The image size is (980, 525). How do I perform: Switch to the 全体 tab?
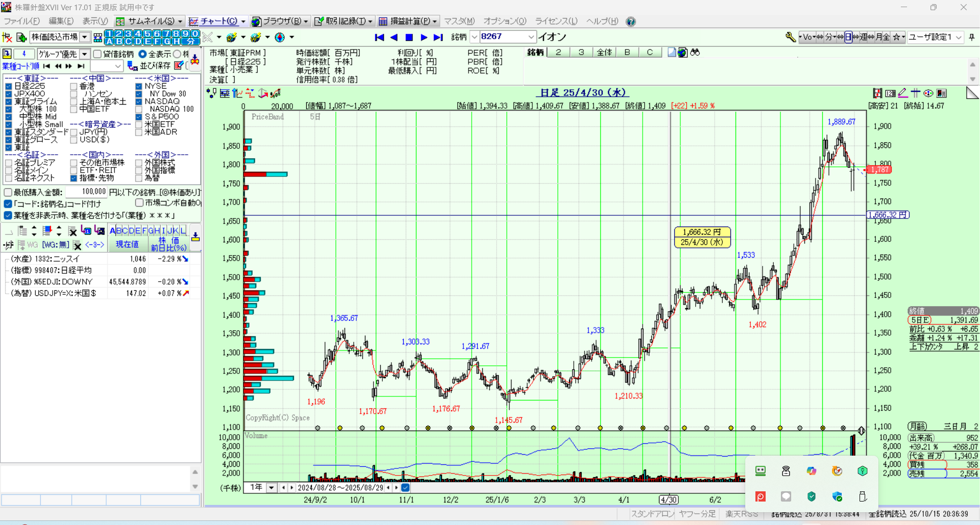pyautogui.click(x=604, y=53)
